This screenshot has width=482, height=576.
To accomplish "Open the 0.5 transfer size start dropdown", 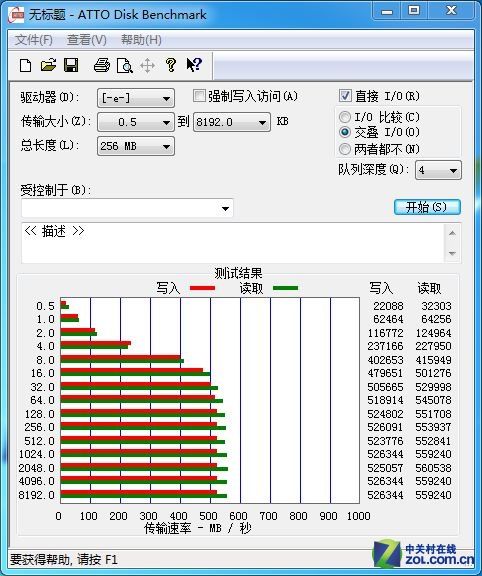I will pos(136,122).
